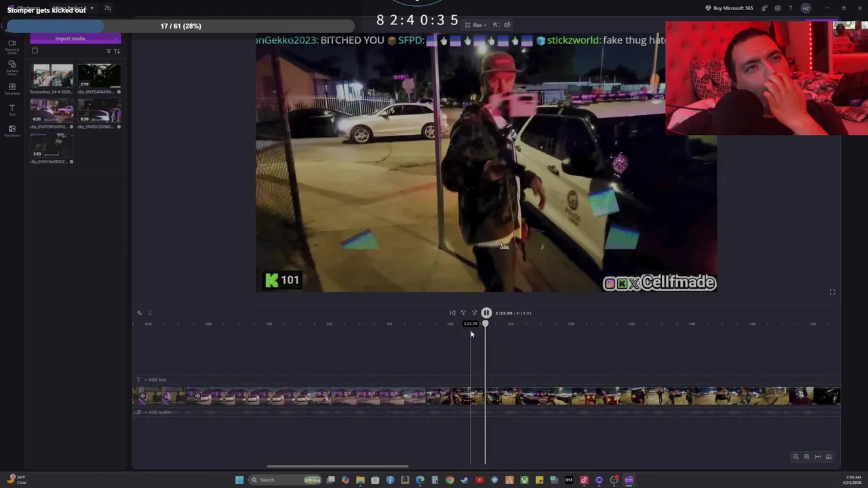The image size is (868, 488).
Task: Open the project name dropdown arrow
Action: tap(92, 8)
